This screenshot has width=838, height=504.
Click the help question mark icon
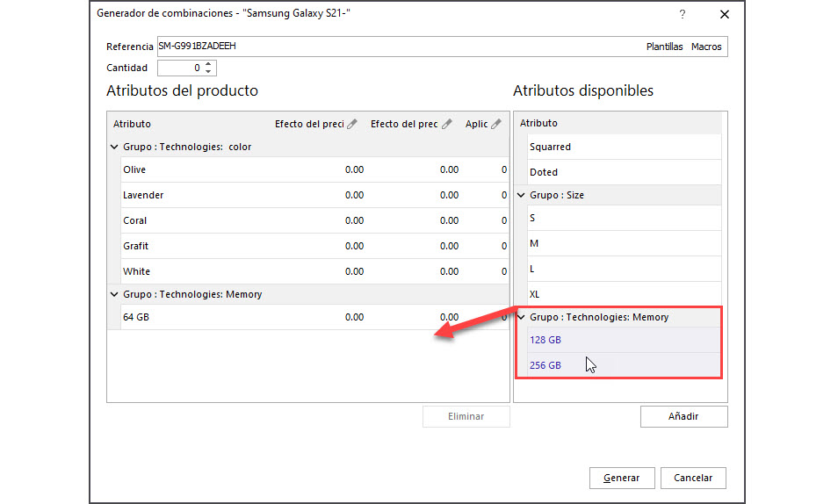[683, 14]
